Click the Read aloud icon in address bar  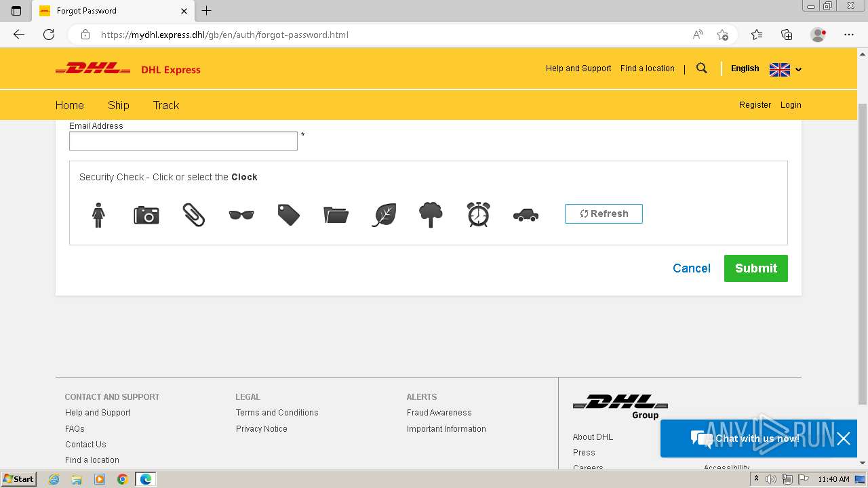pyautogui.click(x=698, y=35)
